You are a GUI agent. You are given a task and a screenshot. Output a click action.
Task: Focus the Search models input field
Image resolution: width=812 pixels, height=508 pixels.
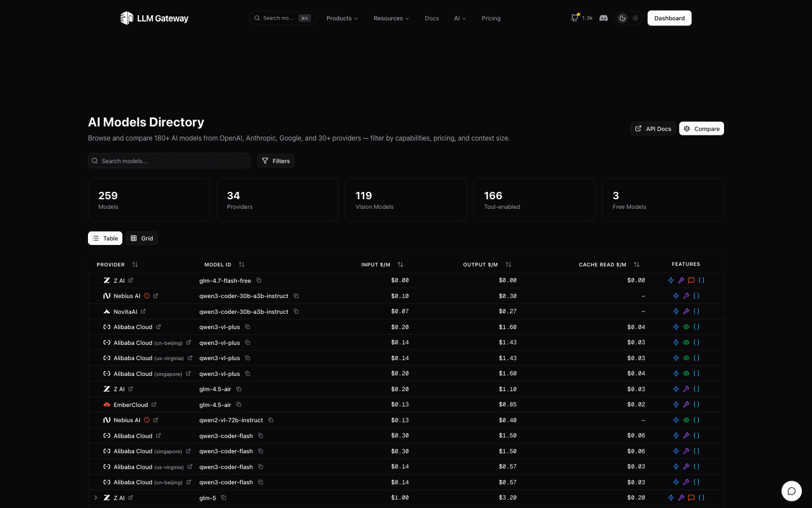169,161
